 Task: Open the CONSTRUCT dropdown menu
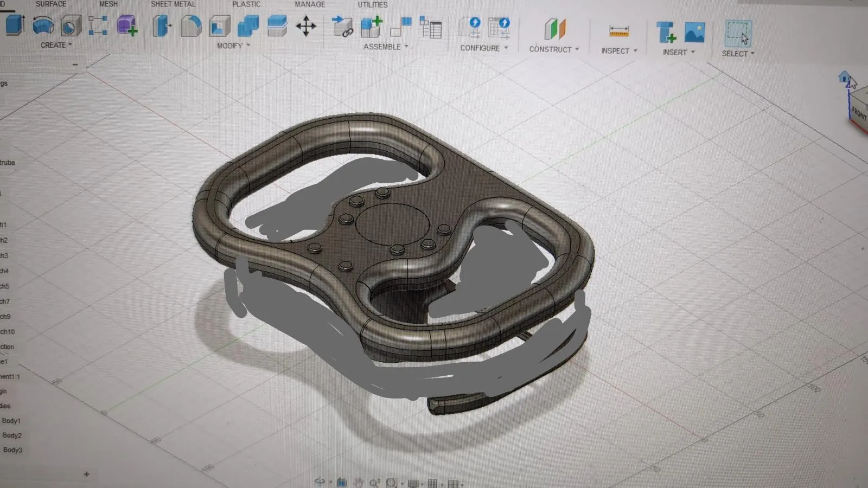(554, 49)
